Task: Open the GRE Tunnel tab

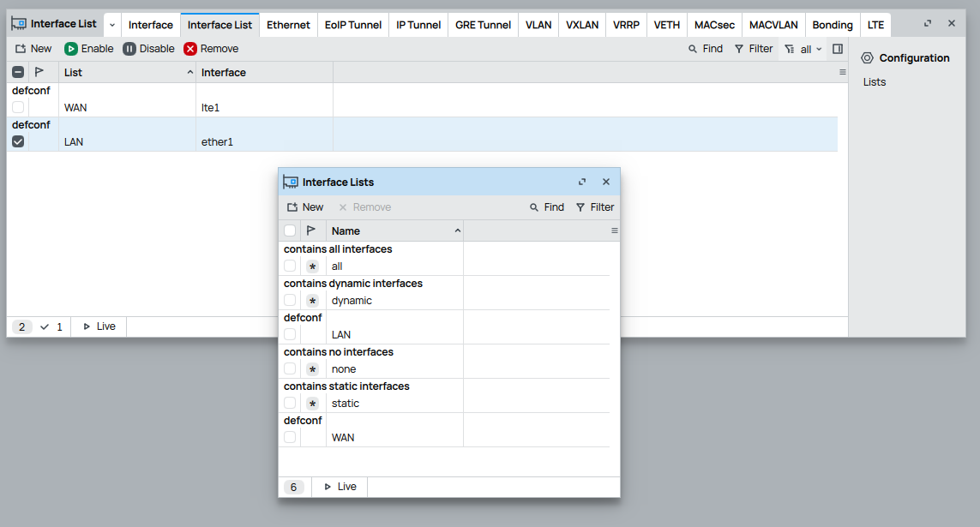Action: pos(483,25)
